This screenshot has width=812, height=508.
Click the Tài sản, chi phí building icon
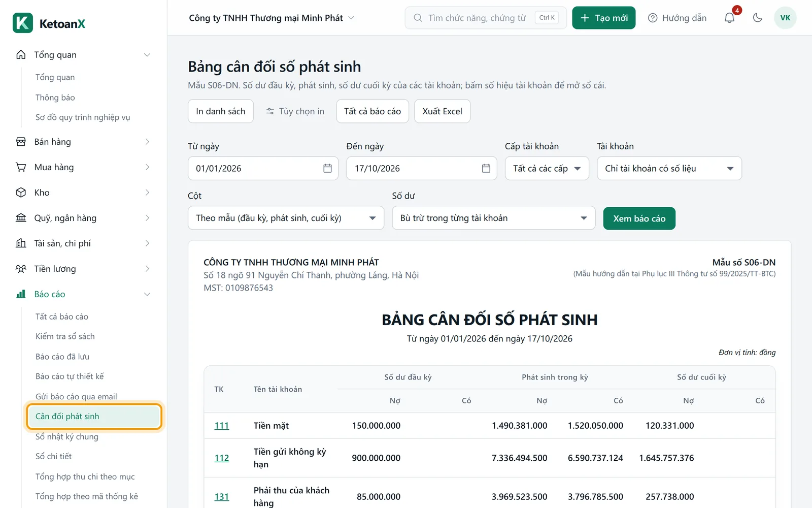coord(21,243)
